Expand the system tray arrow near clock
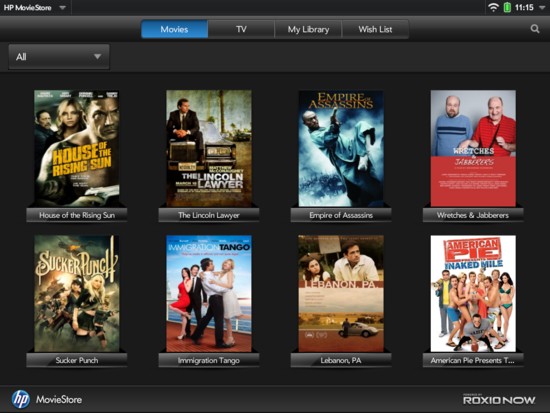Image resolution: width=550 pixels, height=413 pixels. pyautogui.click(x=542, y=8)
